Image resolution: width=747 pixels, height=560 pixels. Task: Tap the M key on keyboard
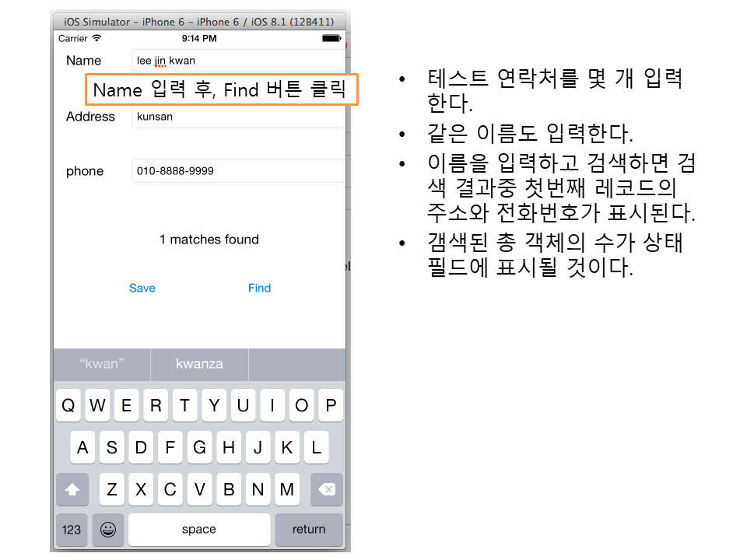pyautogui.click(x=286, y=489)
